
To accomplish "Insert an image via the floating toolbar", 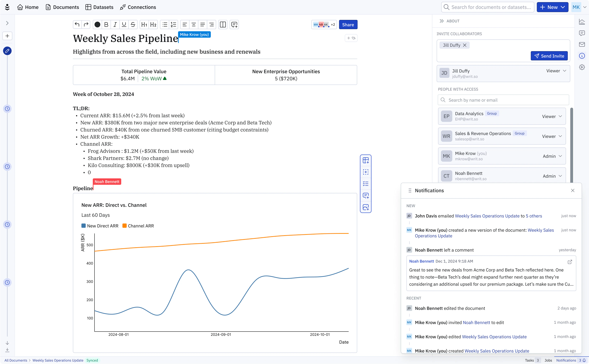I will point(366,207).
